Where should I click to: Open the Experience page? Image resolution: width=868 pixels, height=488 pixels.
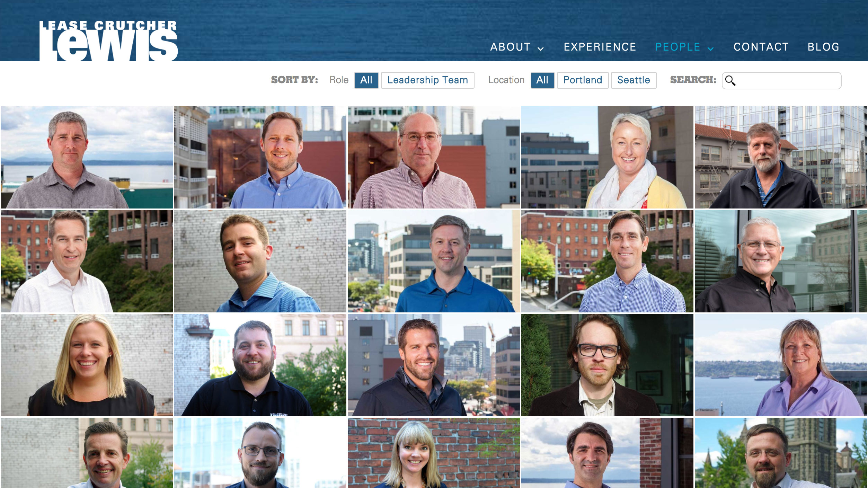600,47
